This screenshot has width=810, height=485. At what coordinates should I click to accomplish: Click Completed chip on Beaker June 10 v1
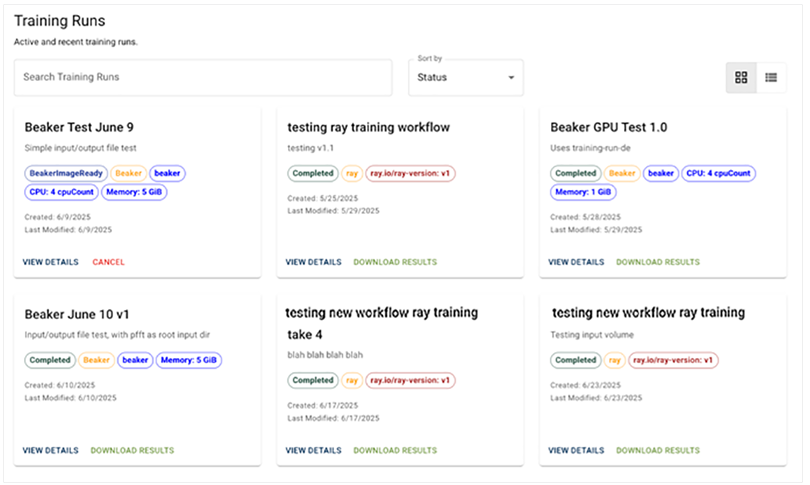tap(50, 360)
